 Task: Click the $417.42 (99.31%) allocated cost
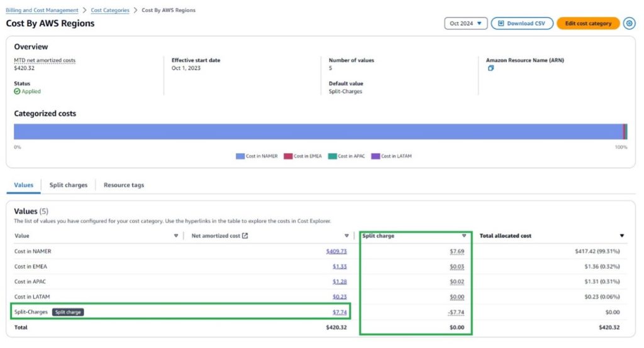(597, 251)
